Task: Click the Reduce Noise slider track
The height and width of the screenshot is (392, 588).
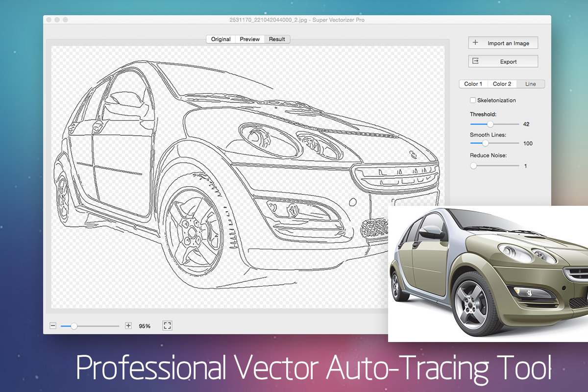Action: [494, 166]
